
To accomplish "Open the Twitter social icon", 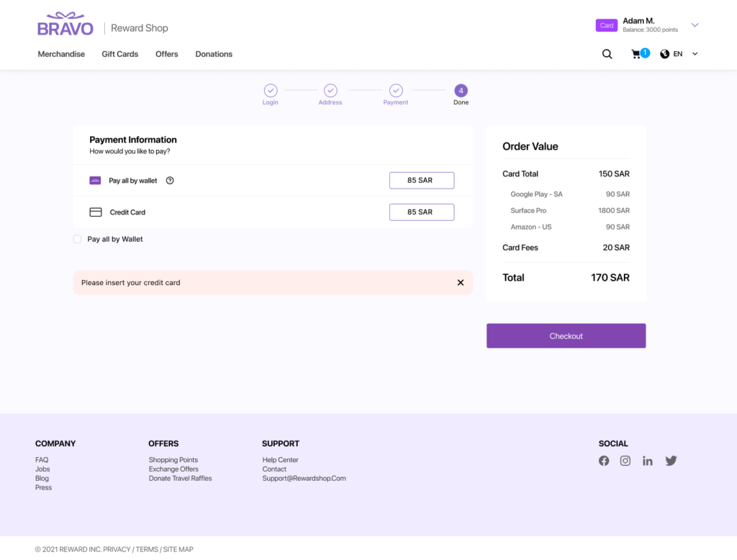I will click(x=671, y=461).
